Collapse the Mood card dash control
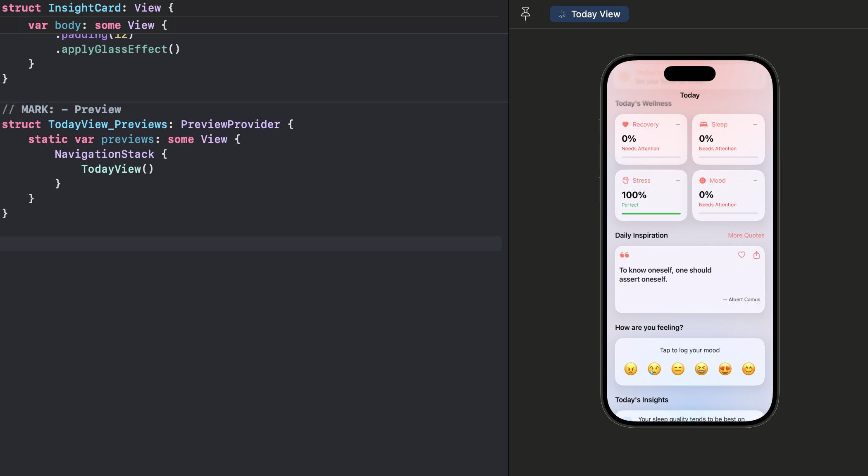This screenshot has height=476, width=868. (x=755, y=181)
